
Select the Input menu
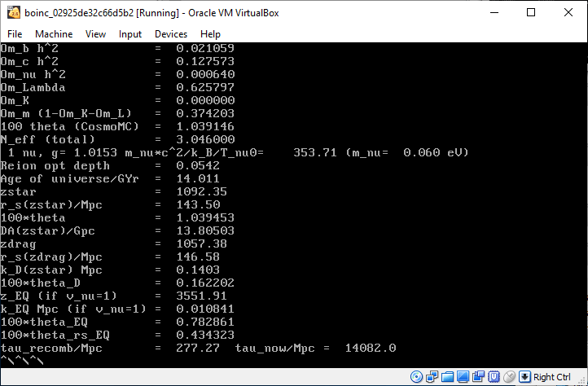pyautogui.click(x=129, y=34)
